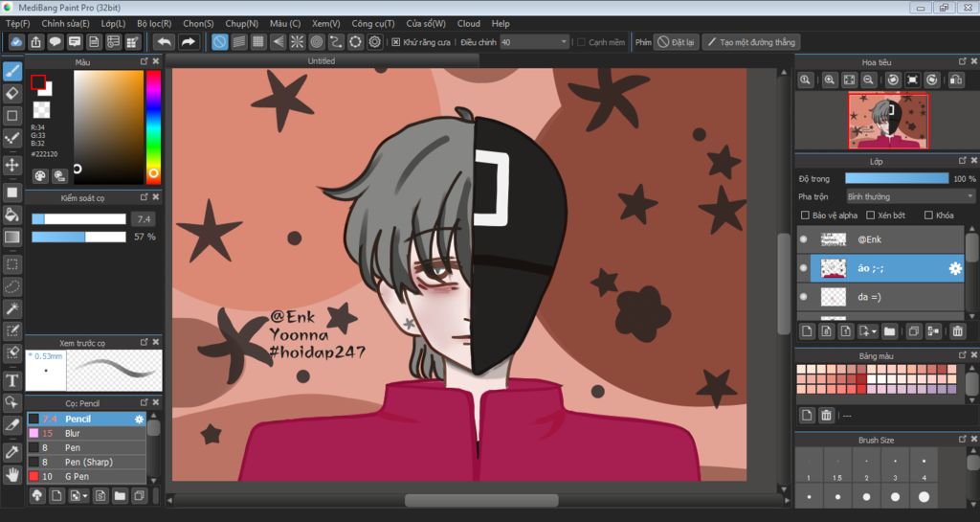Select the Blur brush
Image resolution: width=980 pixels, height=522 pixels.
click(x=86, y=433)
